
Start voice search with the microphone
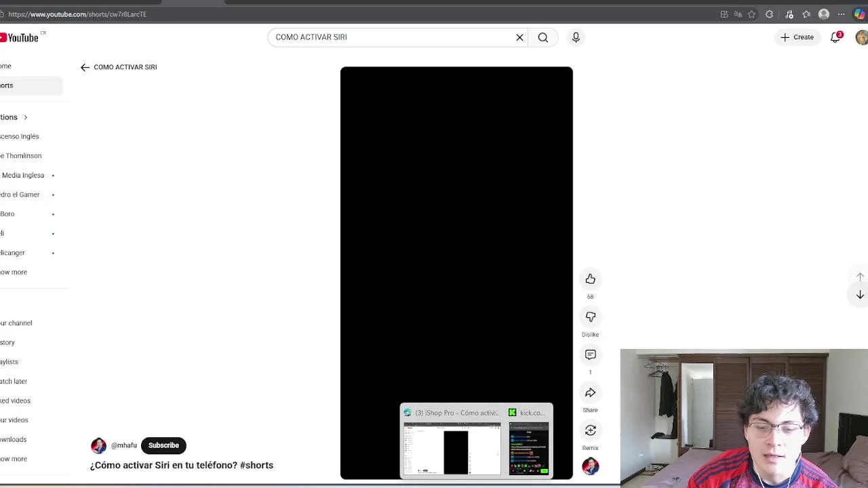point(576,37)
